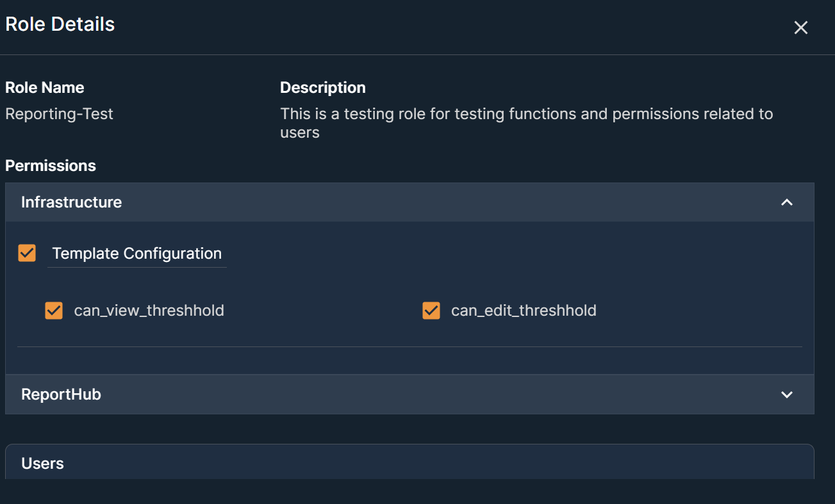Click the Description field label
This screenshot has width=835, height=504.
coord(323,88)
